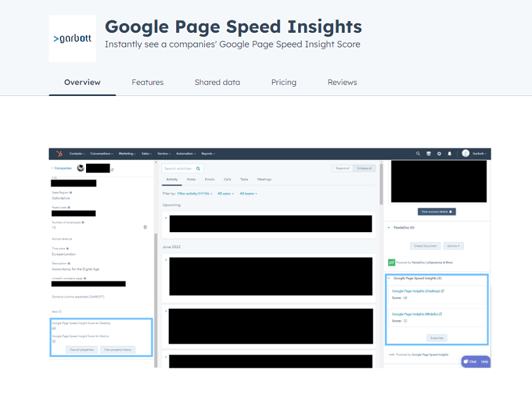Click the Create Document button
The height and width of the screenshot is (403, 532).
(x=425, y=246)
